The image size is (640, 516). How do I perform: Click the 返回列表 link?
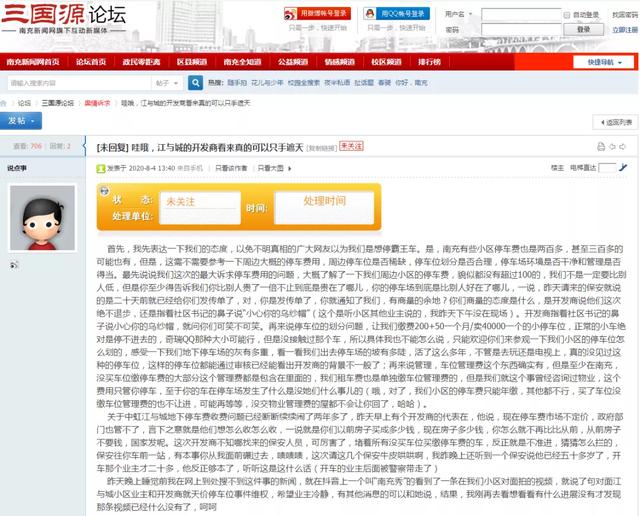click(610, 121)
